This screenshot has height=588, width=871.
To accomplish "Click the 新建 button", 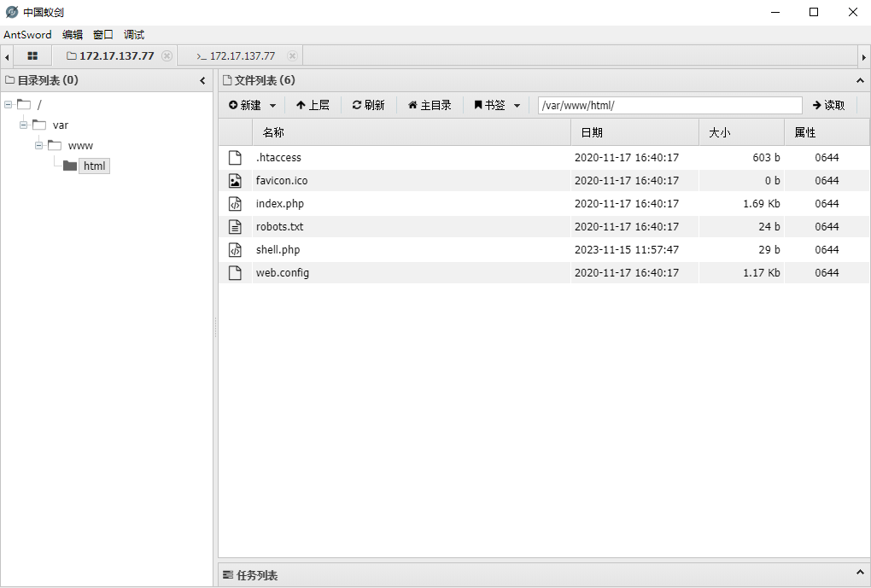I will (245, 105).
